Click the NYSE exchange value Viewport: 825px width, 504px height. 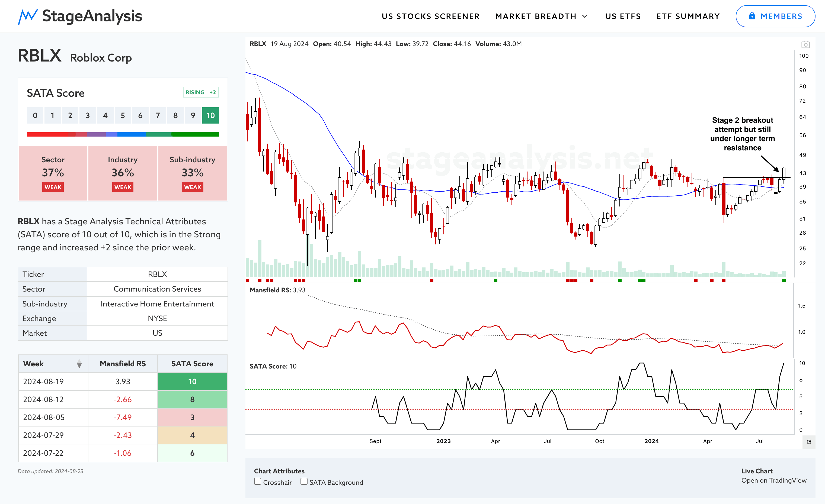pyautogui.click(x=157, y=318)
